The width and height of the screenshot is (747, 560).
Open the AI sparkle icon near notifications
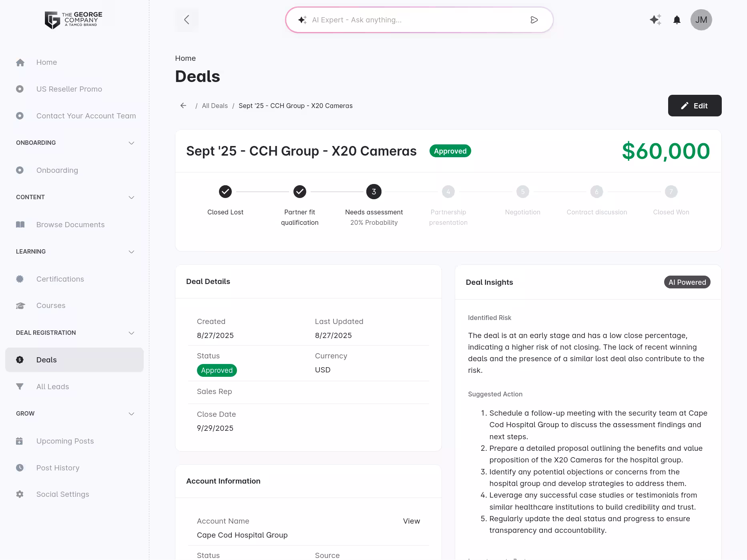click(x=655, y=20)
